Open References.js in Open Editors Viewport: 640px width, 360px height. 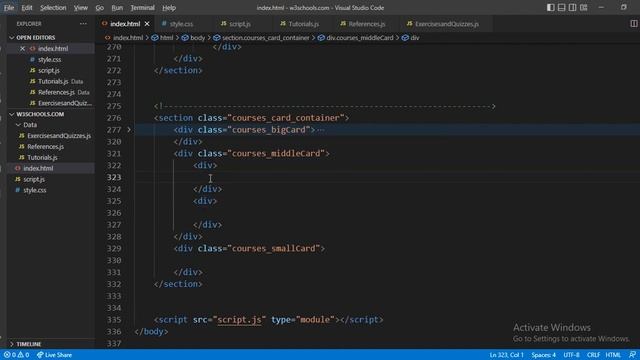point(56,92)
